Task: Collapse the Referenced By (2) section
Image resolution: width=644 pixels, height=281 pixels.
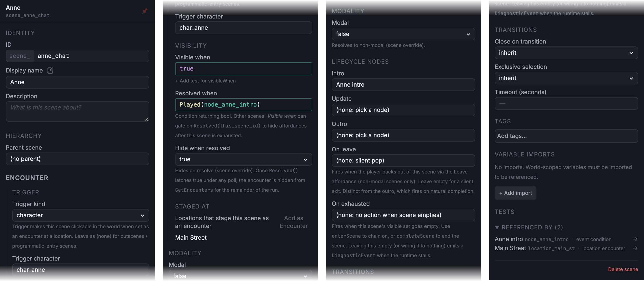Action: [497, 227]
